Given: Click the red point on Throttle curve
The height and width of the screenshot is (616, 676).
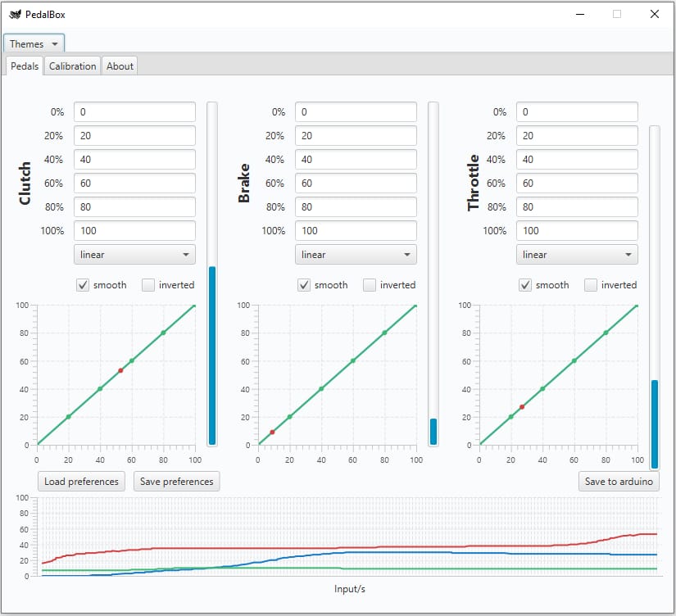Looking at the screenshot, I should pos(522,407).
